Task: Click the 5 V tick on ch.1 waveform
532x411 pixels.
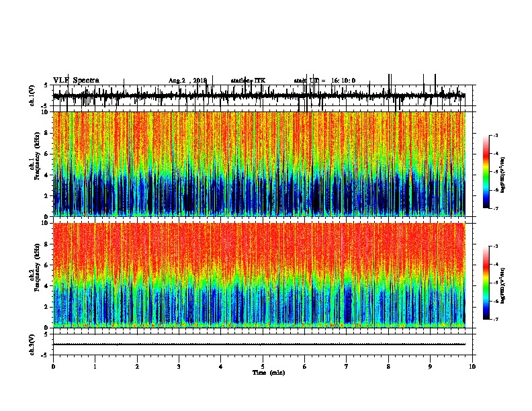Action: pos(46,85)
